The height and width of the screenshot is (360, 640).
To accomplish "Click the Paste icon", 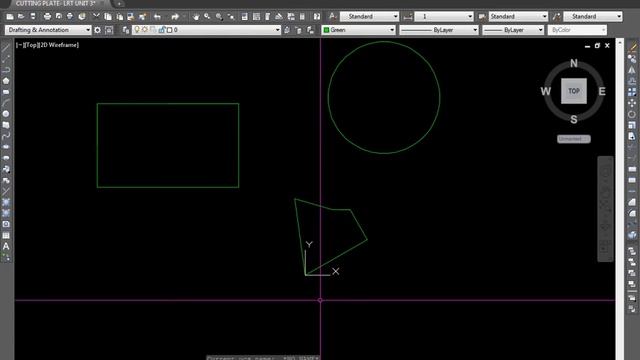I will coord(120,17).
